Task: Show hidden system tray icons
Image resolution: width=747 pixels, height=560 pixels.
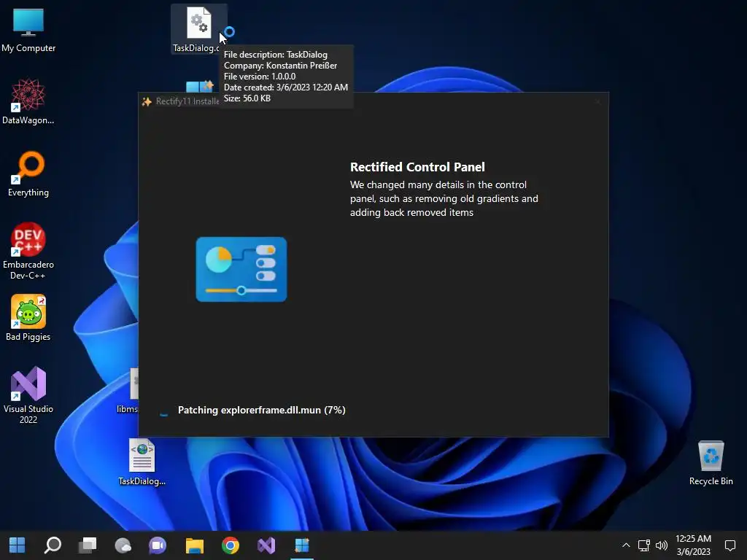Action: (x=626, y=545)
